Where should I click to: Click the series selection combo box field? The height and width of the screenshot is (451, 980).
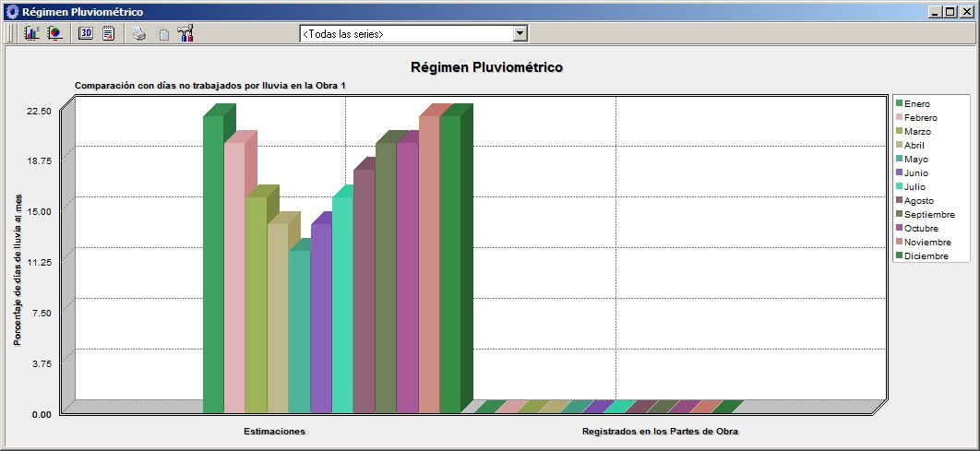click(x=406, y=33)
